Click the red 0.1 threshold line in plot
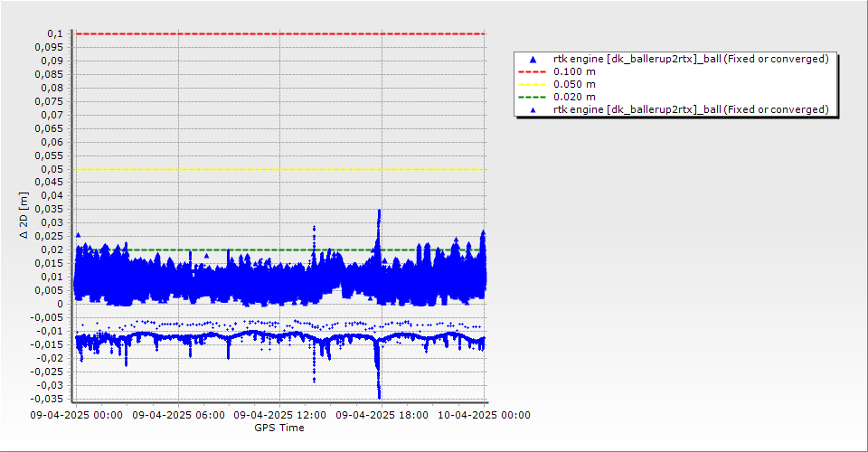The image size is (868, 452). (x=280, y=33)
